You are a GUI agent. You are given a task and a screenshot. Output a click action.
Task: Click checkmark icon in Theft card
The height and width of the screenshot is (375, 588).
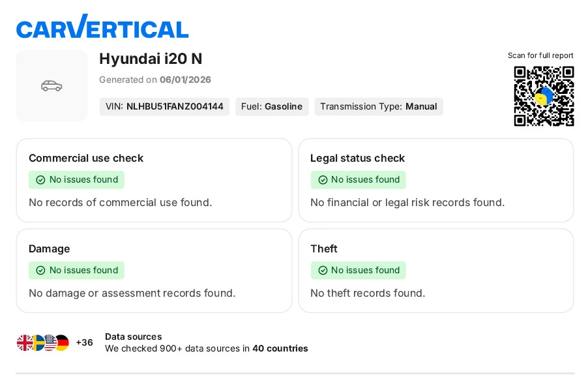click(322, 270)
